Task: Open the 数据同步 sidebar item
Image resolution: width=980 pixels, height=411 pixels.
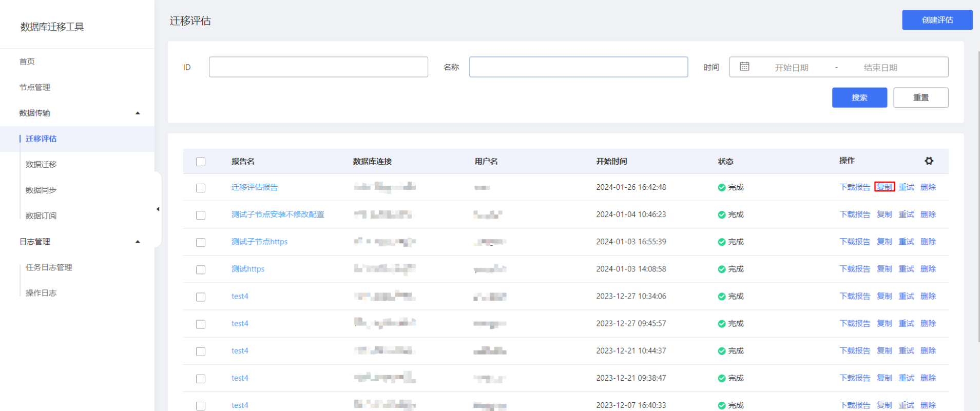Action: [41, 190]
